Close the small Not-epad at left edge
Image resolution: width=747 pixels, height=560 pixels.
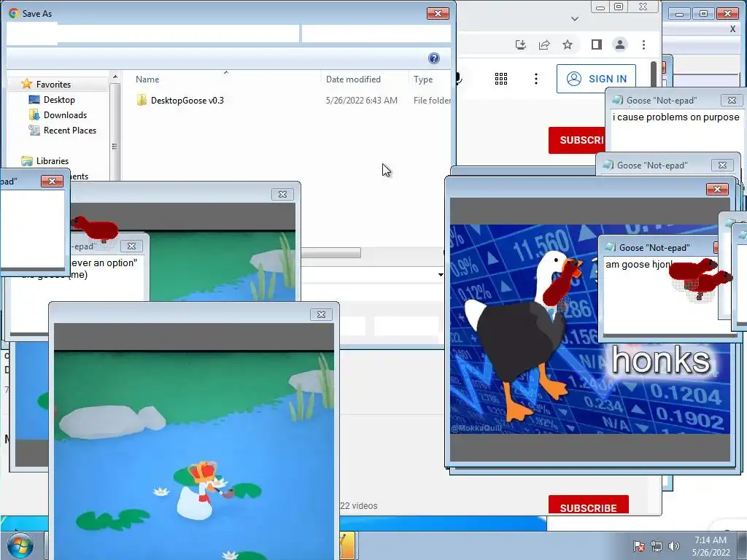(x=52, y=181)
